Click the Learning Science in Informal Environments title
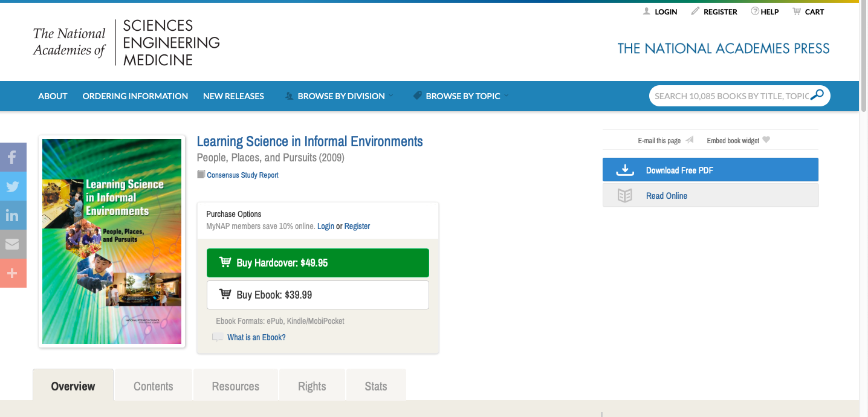Viewport: 868px width, 417px height. point(310,141)
